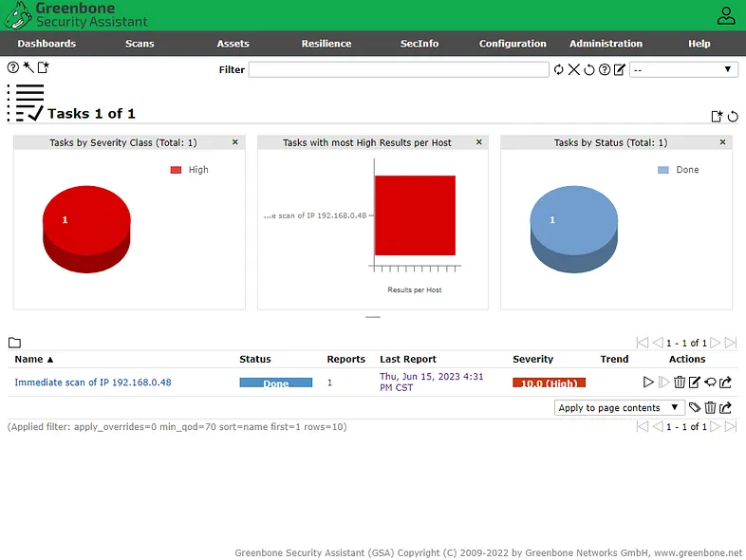This screenshot has height=560, width=746.
Task: Sort table by Last Report column
Action: (408, 359)
